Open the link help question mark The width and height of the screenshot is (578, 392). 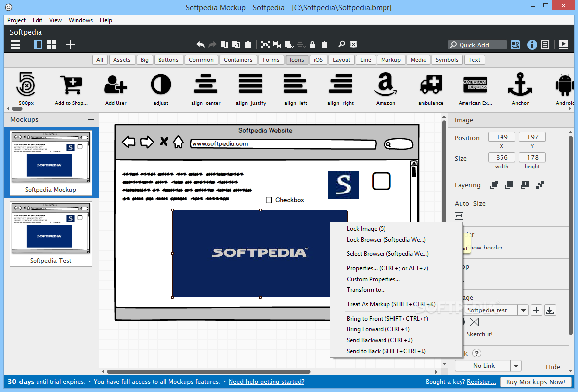click(x=477, y=353)
